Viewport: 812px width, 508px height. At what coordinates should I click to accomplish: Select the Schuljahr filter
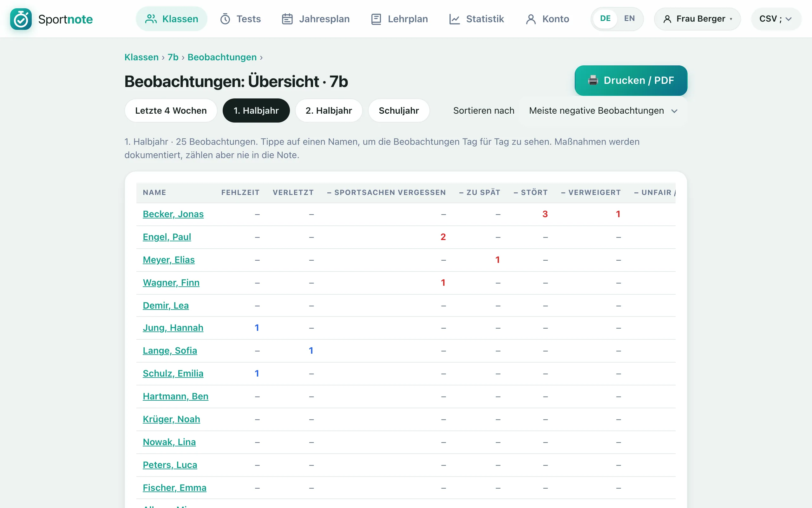(x=399, y=110)
